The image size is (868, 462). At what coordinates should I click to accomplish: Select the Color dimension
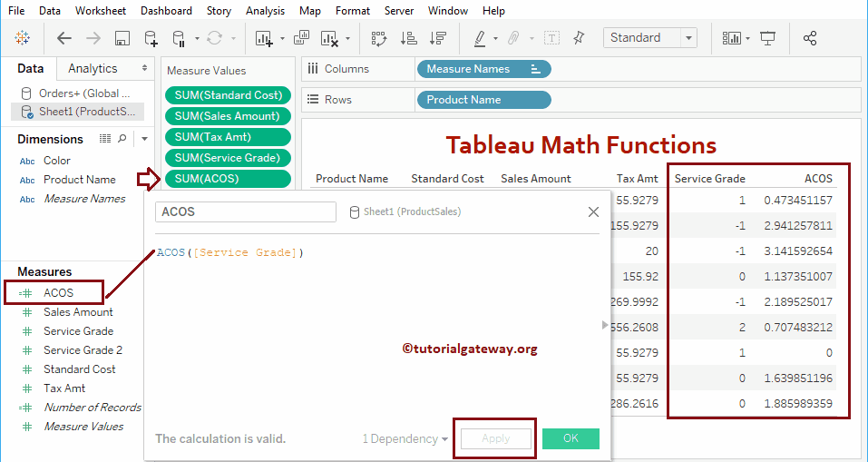57,161
